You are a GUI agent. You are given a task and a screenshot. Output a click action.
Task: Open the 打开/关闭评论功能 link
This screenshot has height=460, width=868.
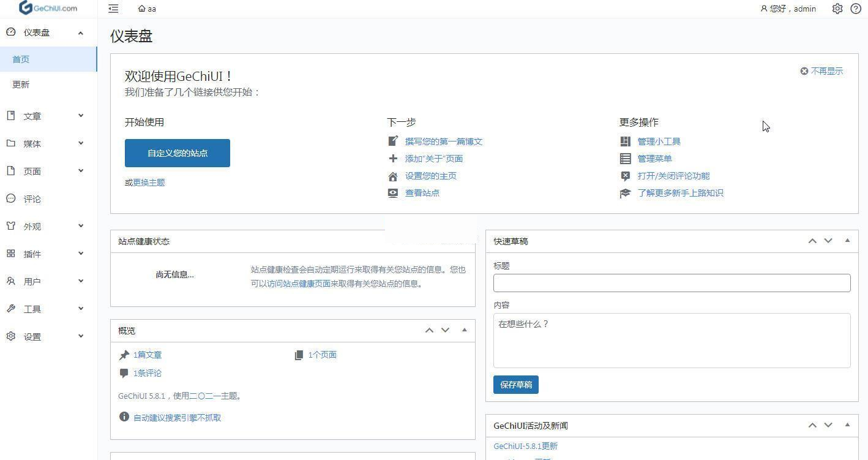[x=674, y=176]
